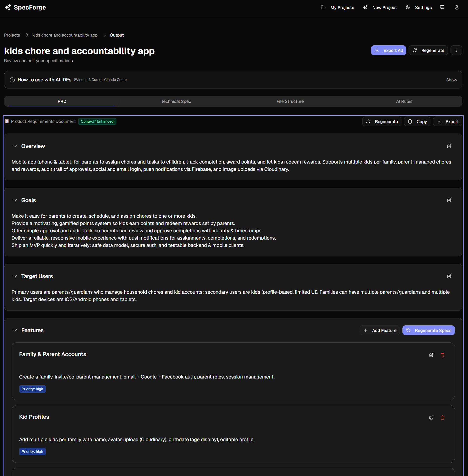Open the AI Rules tab
Image resolution: width=468 pixels, height=476 pixels.
404,101
